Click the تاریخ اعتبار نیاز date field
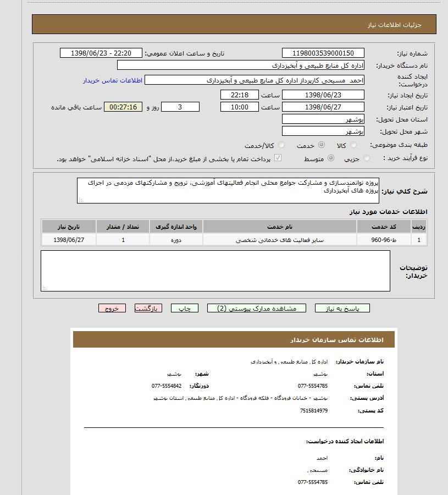 (x=322, y=107)
